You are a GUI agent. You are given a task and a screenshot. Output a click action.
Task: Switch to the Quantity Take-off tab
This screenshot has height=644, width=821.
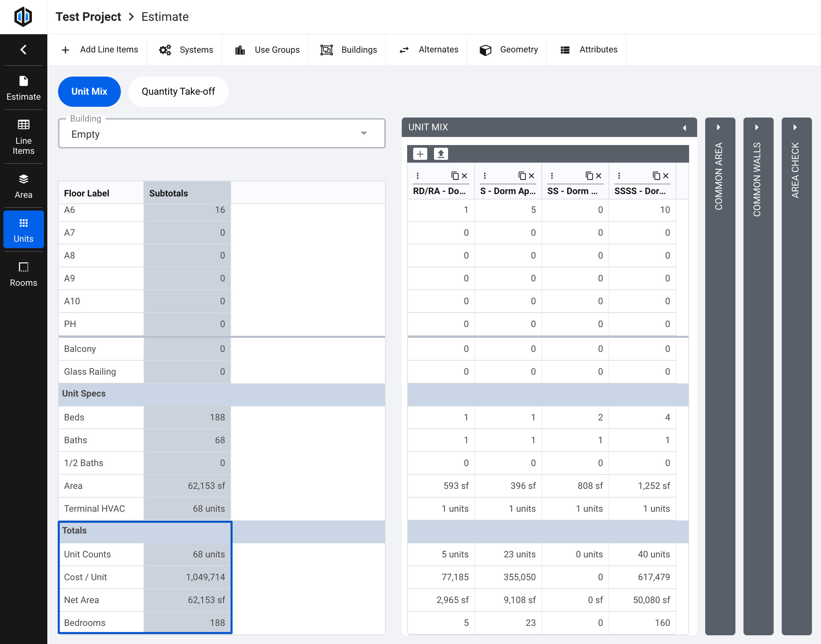[178, 91]
